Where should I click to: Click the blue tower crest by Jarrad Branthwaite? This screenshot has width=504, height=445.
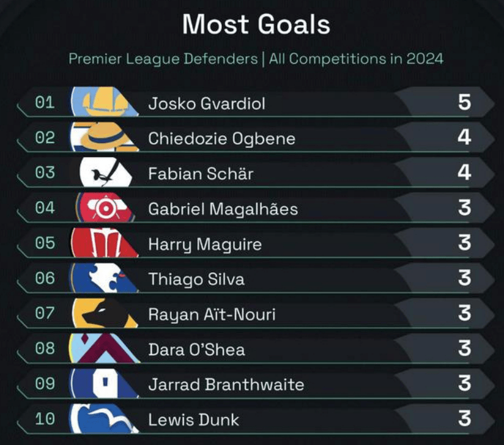(105, 384)
